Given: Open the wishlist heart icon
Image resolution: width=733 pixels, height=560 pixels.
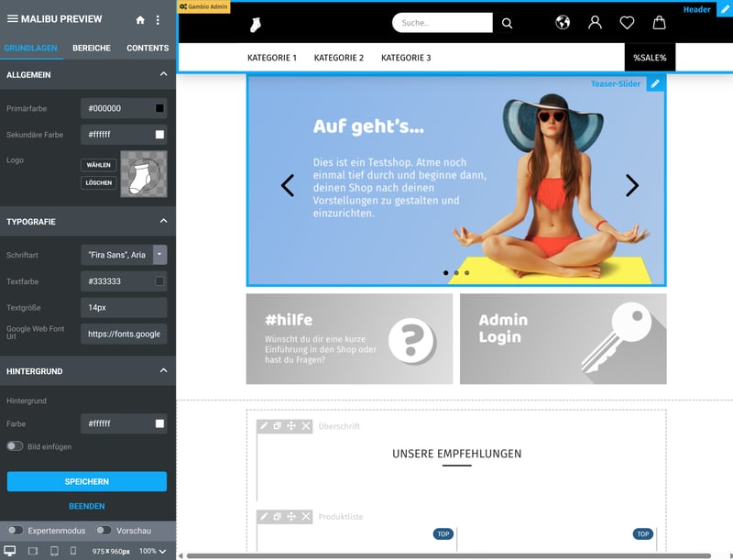Looking at the screenshot, I should point(627,22).
